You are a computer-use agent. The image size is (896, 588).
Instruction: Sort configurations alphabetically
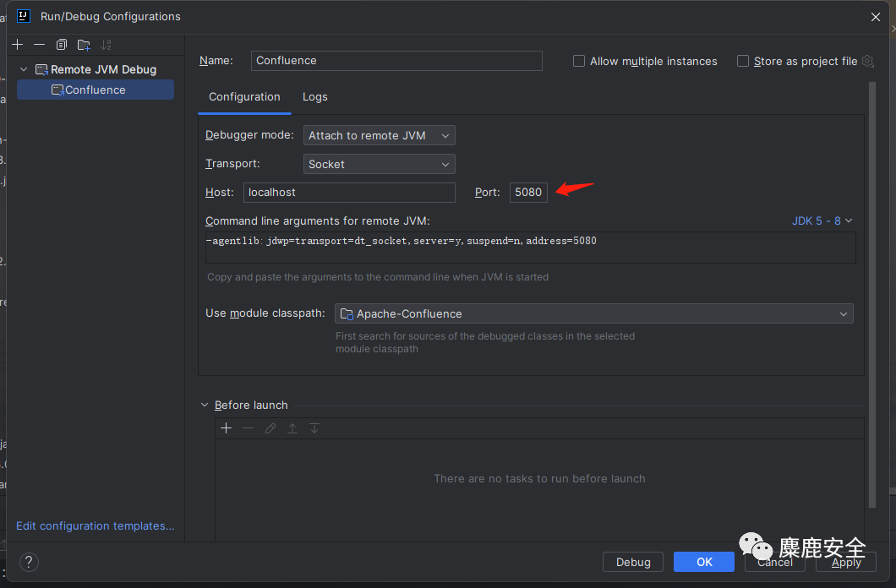(x=107, y=45)
